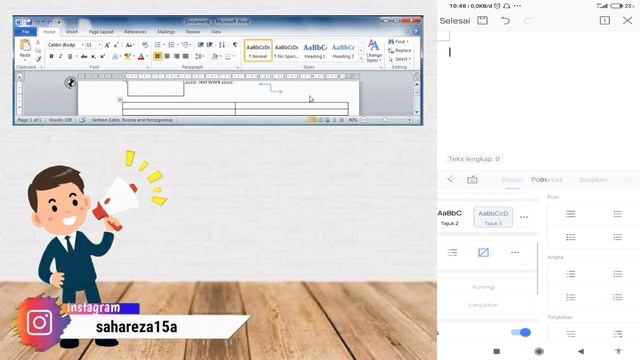Tap Selesai in the phone editor
Image resolution: width=640 pixels, height=360 pixels.
coord(455,21)
